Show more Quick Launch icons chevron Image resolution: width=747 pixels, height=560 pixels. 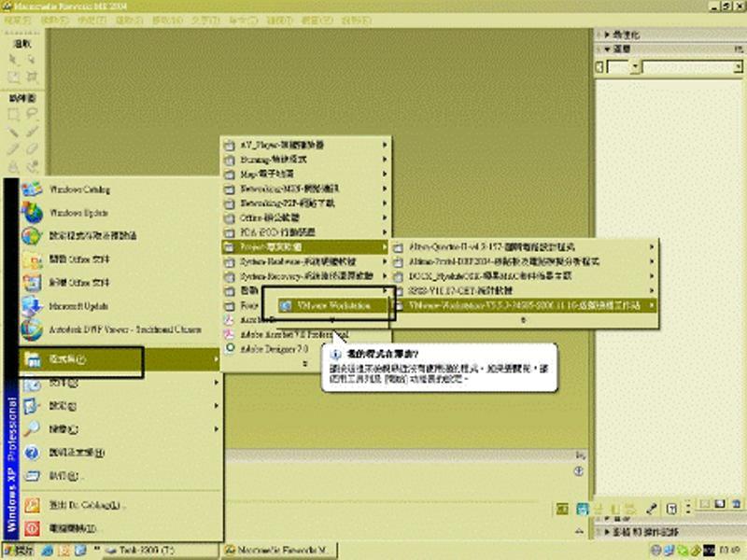click(97, 550)
